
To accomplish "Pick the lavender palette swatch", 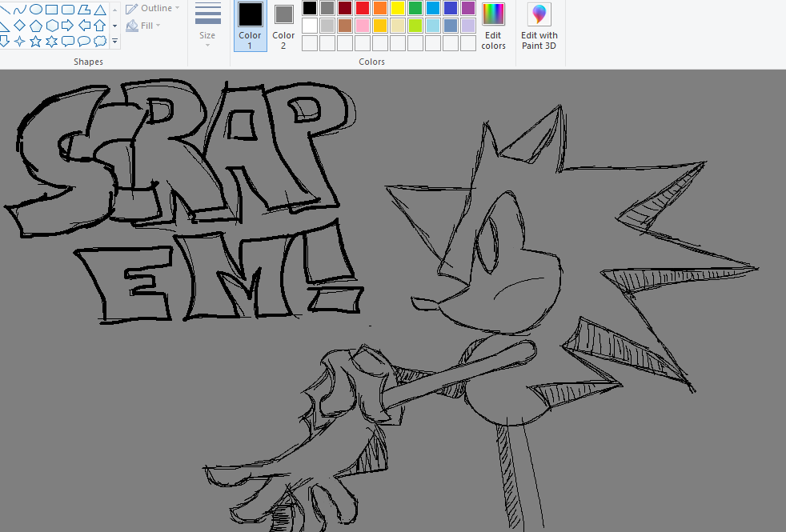I will [x=467, y=26].
